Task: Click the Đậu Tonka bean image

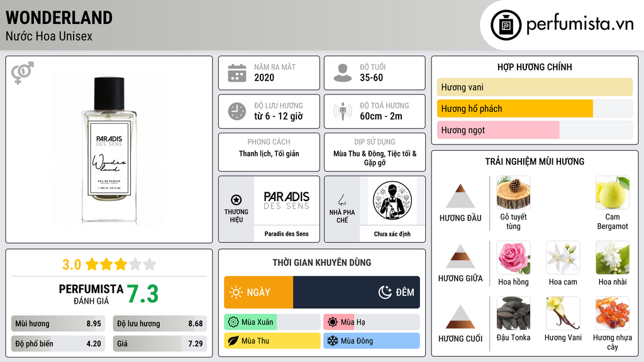Action: tap(513, 313)
